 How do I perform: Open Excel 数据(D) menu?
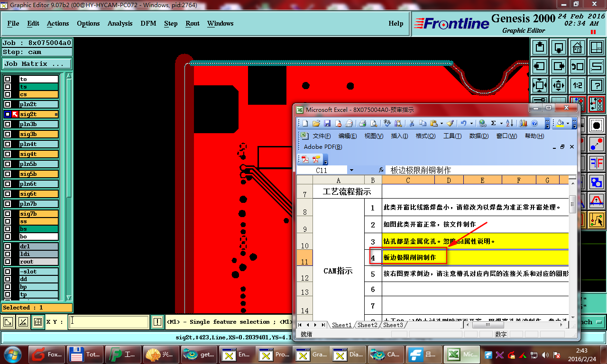click(x=478, y=136)
